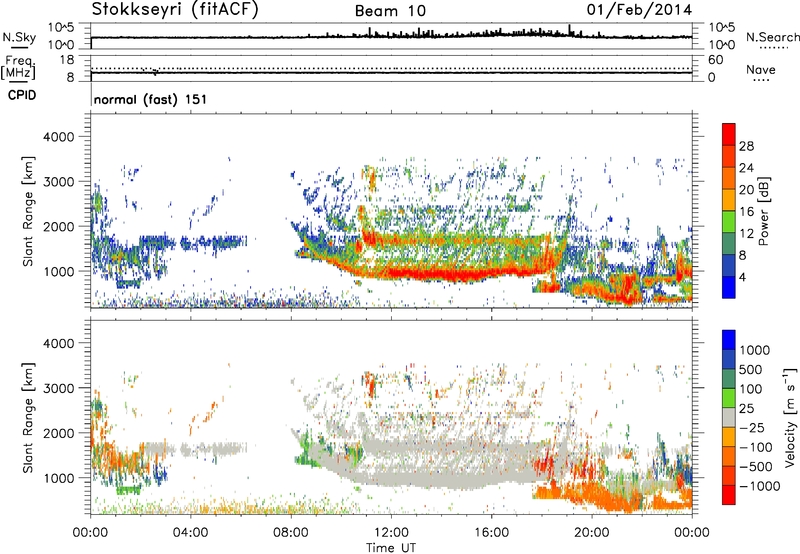
Task: Click the date '01/Feb/2014'
Action: click(639, 10)
